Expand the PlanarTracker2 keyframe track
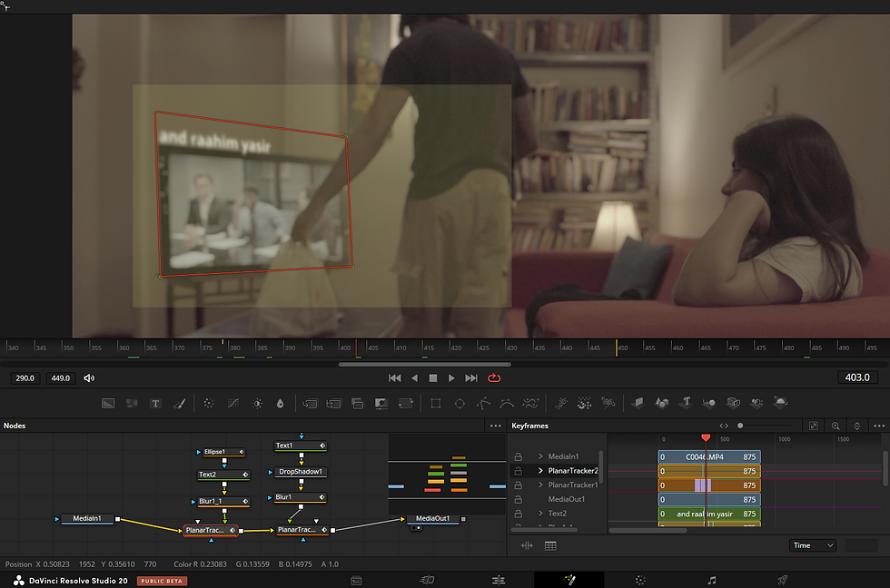 tap(540, 471)
